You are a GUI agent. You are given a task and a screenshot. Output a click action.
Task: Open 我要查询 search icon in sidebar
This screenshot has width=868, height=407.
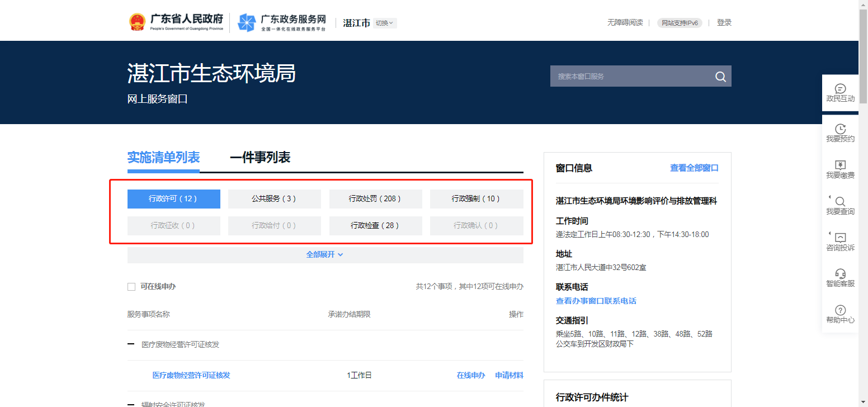[840, 202]
